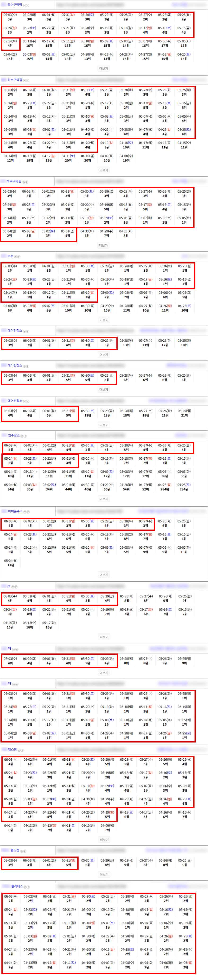Select the 05-06(수) 9위 cell in 아이폰수리
The image size is (208, 980).
click(x=165, y=550)
